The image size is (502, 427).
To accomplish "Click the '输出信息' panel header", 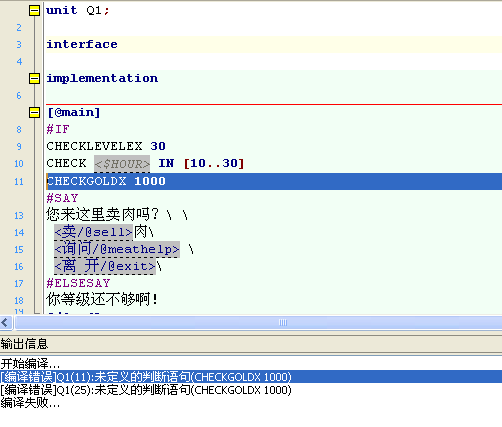I will 24,344.
